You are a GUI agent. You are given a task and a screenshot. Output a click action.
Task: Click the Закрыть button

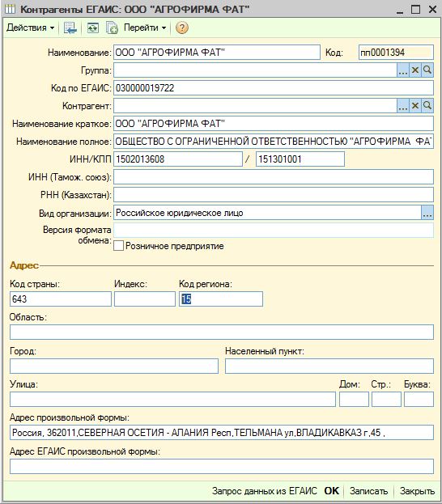click(417, 491)
